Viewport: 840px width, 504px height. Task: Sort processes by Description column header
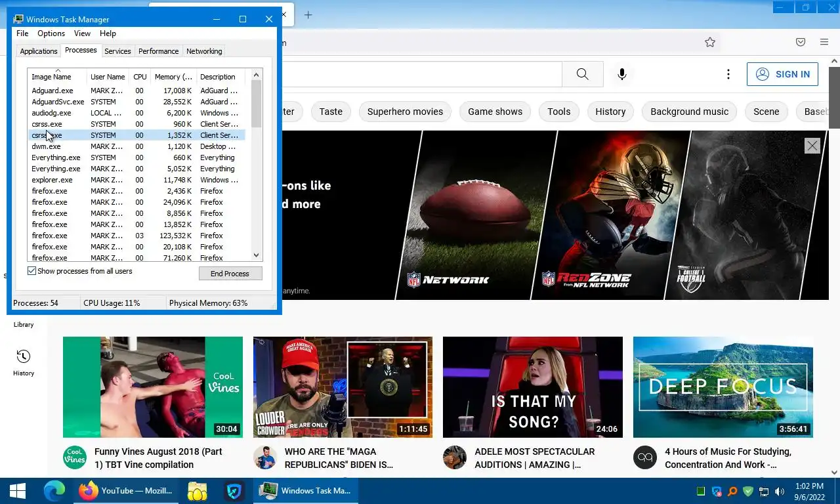click(220, 76)
